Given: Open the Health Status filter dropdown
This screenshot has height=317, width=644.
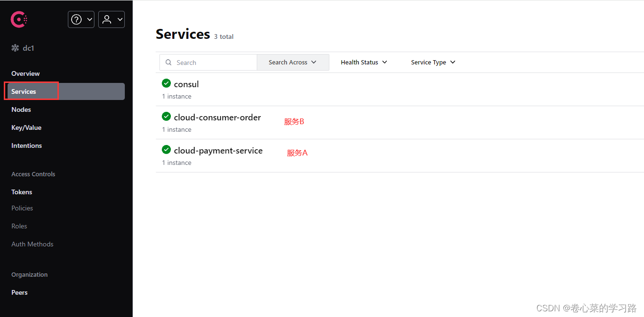Looking at the screenshot, I should [364, 62].
